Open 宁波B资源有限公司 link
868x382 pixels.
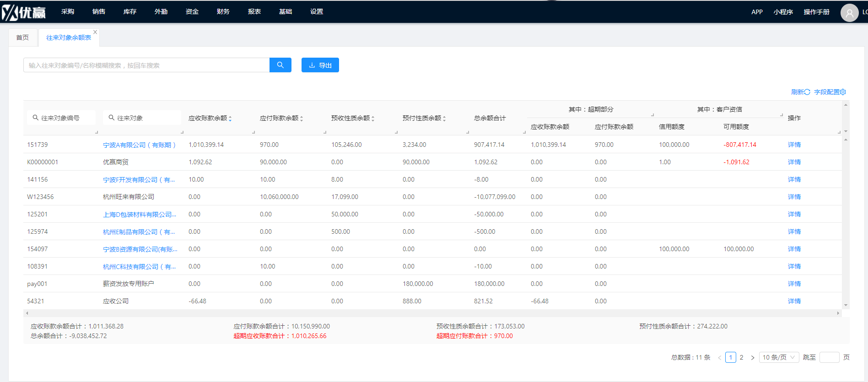click(140, 249)
